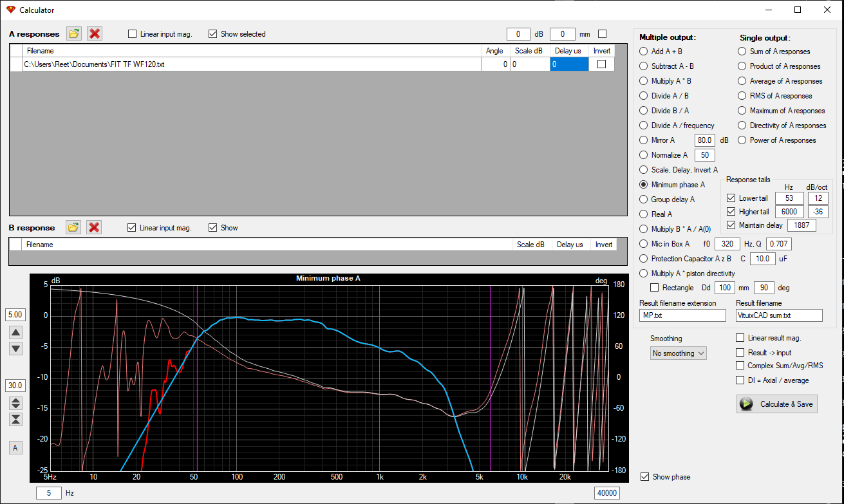844x504 pixels.
Task: Select Directivity of A responses
Action: pos(742,126)
